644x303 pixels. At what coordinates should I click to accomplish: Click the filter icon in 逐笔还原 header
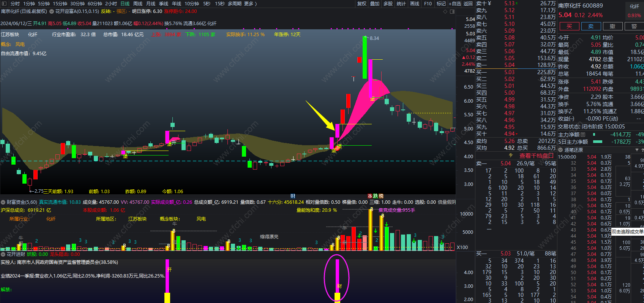638,150
